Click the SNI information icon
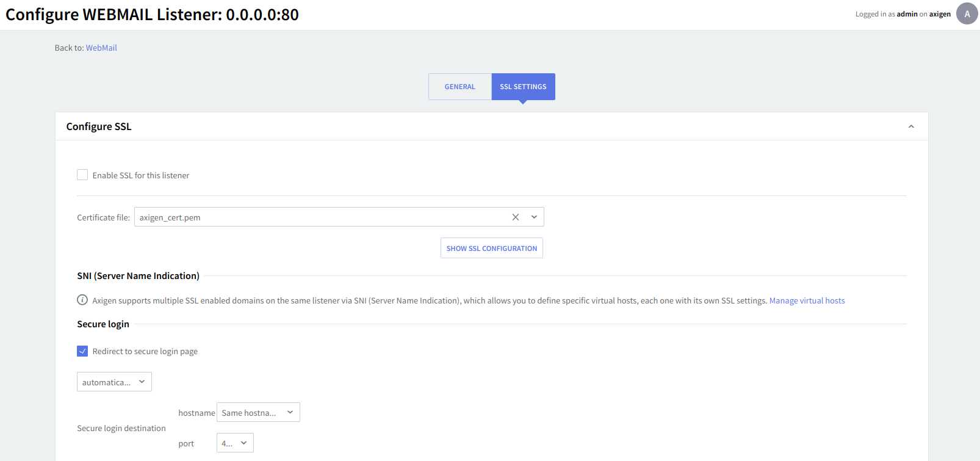 82,300
